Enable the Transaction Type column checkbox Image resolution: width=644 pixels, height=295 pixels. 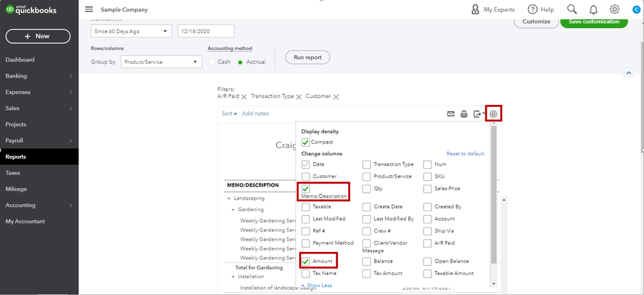click(x=367, y=164)
